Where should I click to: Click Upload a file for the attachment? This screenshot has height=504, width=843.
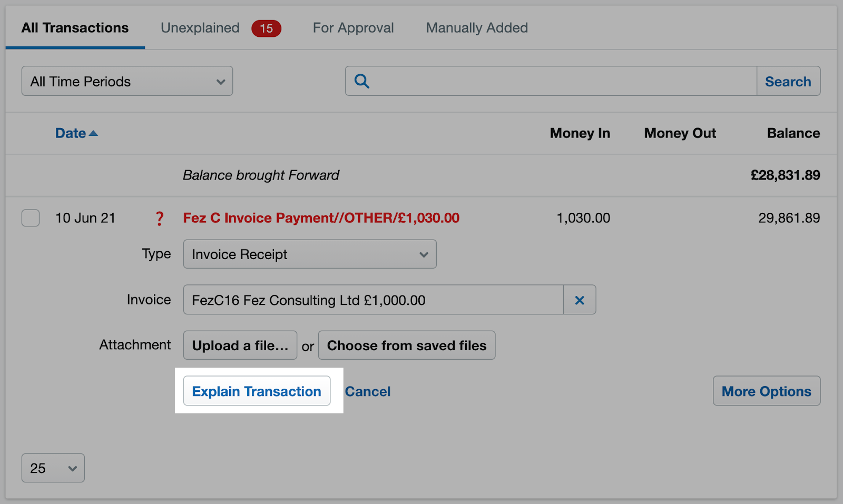click(x=240, y=345)
